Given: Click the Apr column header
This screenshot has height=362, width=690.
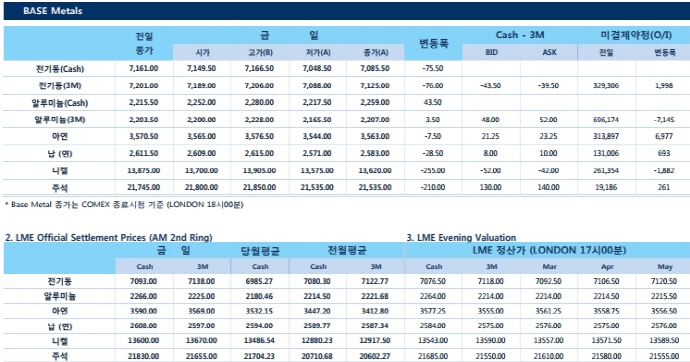Looking at the screenshot, I should tap(607, 267).
